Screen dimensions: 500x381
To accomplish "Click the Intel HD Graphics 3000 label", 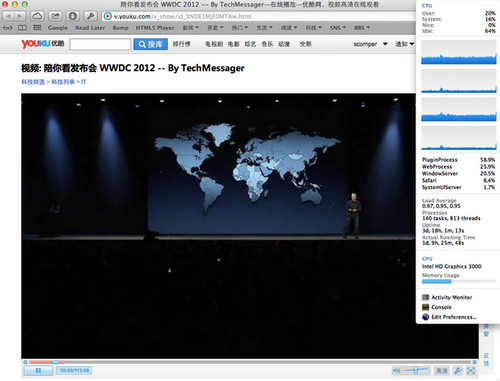I will [452, 266].
